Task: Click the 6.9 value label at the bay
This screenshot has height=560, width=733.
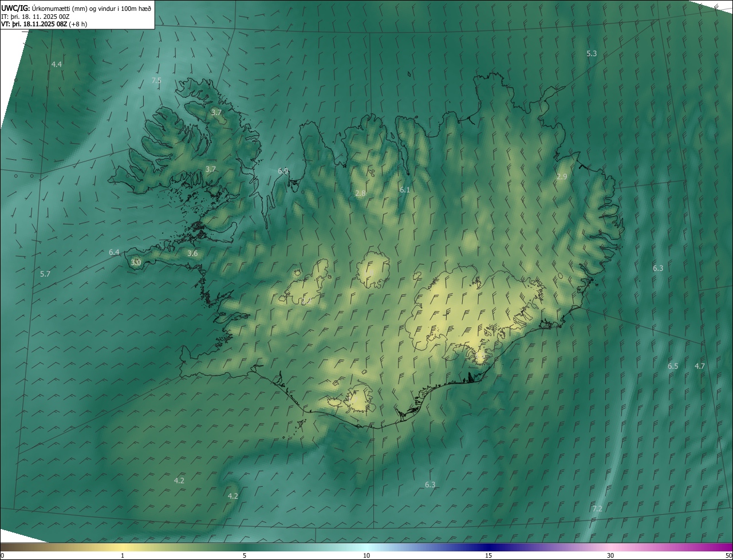Action: (x=283, y=171)
